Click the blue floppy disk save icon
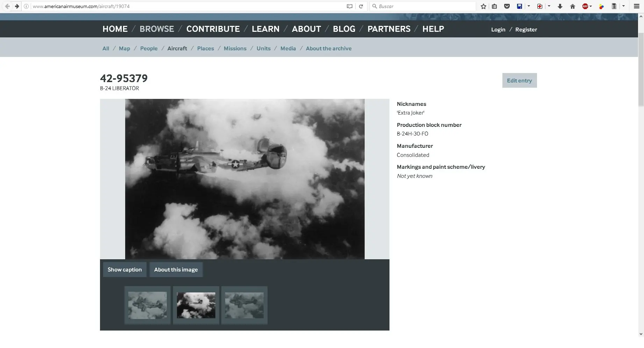Image resolution: width=644 pixels, height=348 pixels. [520, 6]
